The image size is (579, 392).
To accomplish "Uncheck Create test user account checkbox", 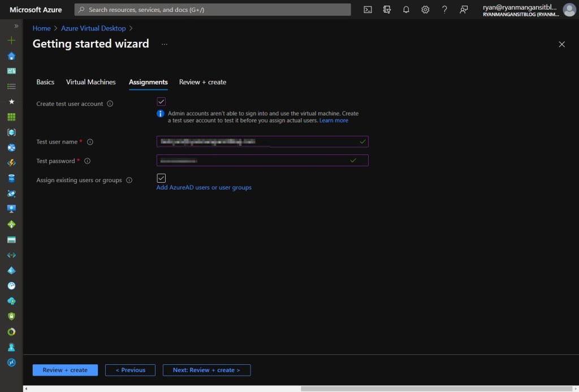I will click(x=161, y=102).
